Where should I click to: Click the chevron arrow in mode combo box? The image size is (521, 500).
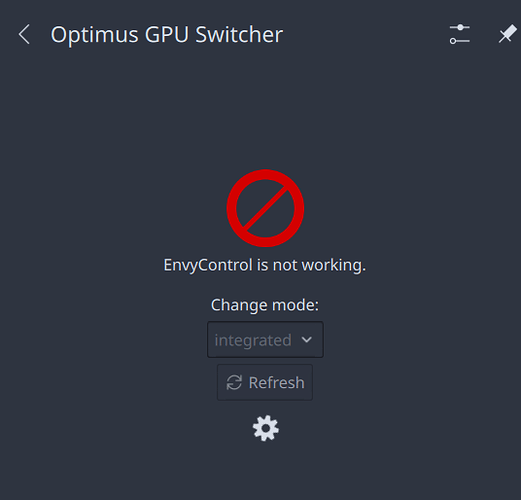click(x=306, y=340)
